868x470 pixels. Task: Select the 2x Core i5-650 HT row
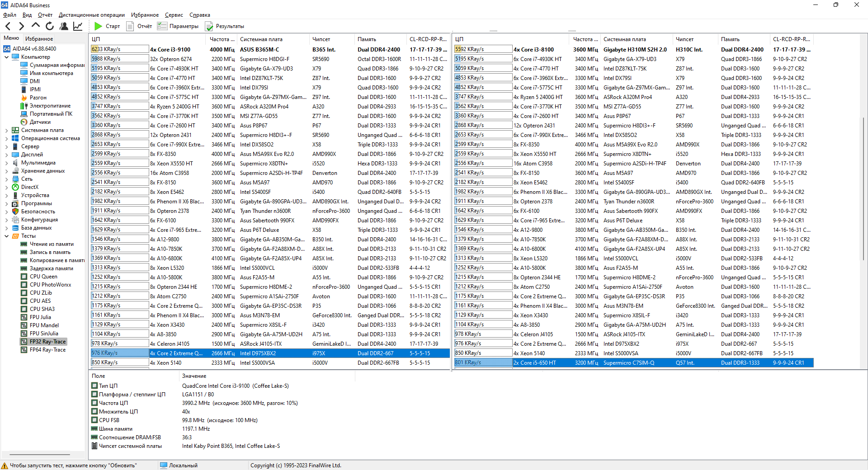point(633,363)
